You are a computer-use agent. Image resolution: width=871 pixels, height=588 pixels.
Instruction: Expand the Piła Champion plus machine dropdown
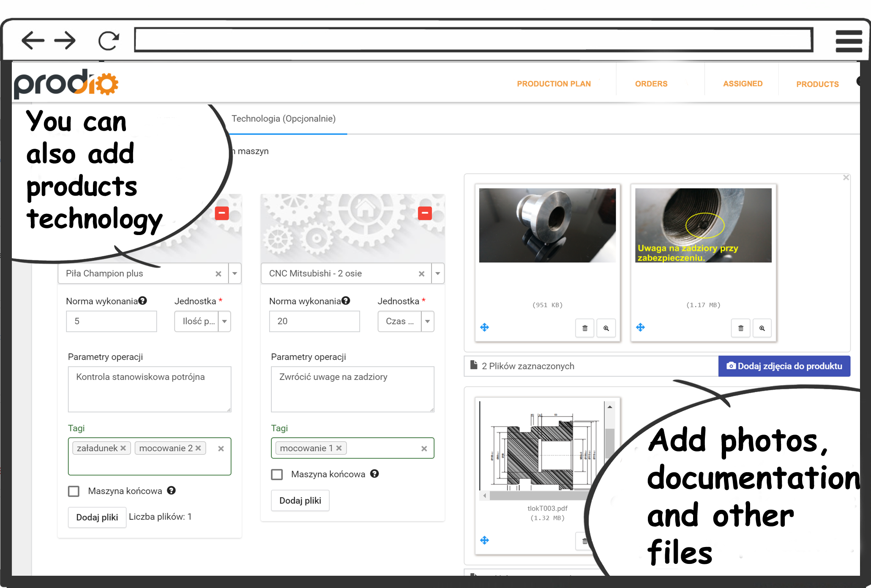[x=235, y=273]
